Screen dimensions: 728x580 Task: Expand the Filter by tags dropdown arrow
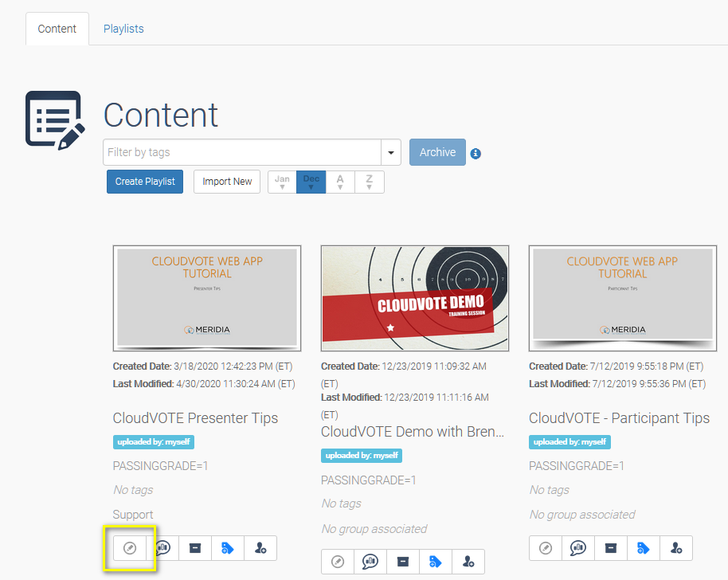click(x=391, y=152)
